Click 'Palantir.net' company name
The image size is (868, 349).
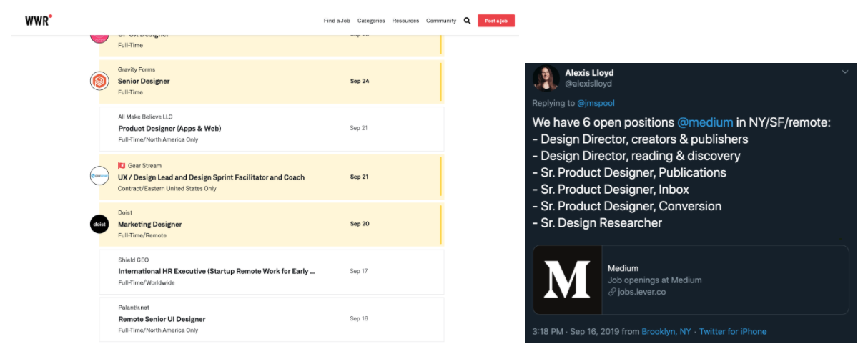133,307
